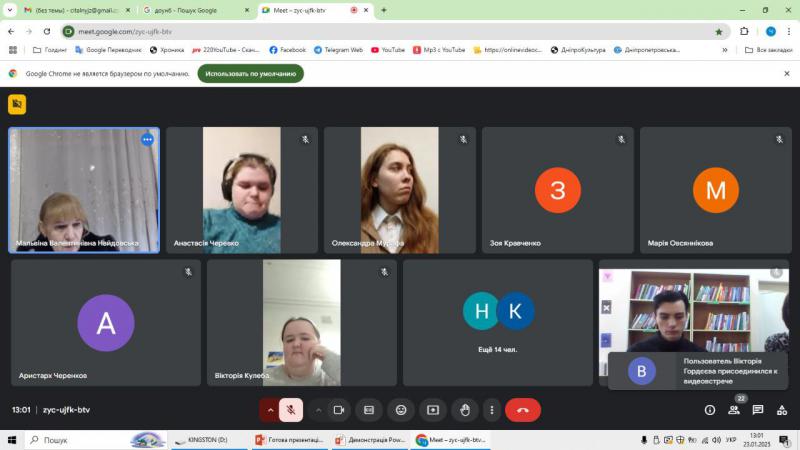The image size is (800, 450).
Task: Open the Chrome extensions icon
Action: pyautogui.click(x=744, y=32)
